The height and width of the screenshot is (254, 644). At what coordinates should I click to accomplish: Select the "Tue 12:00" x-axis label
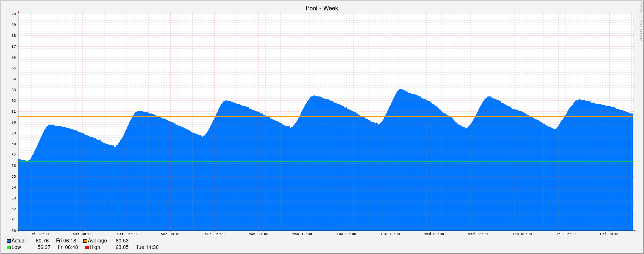click(x=390, y=234)
